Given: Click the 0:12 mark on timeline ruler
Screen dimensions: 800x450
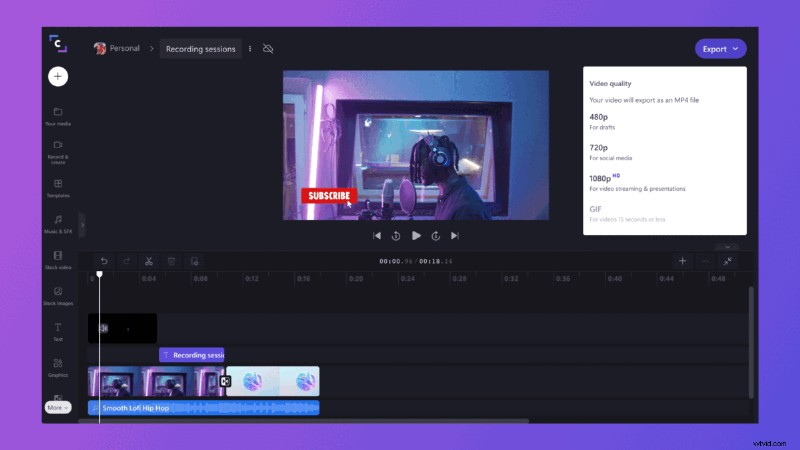Looking at the screenshot, I should 252,279.
